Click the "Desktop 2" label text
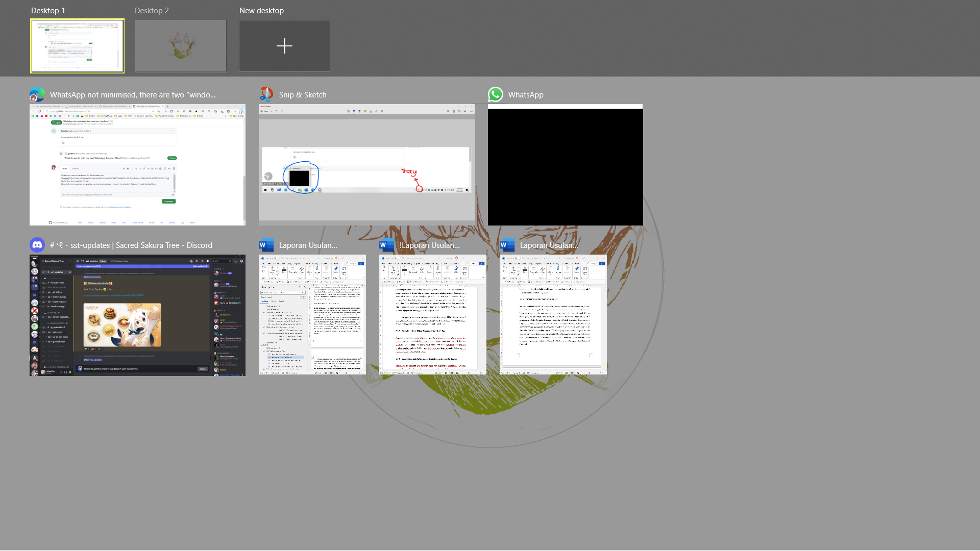Viewport: 980px width, 551px height. (152, 10)
